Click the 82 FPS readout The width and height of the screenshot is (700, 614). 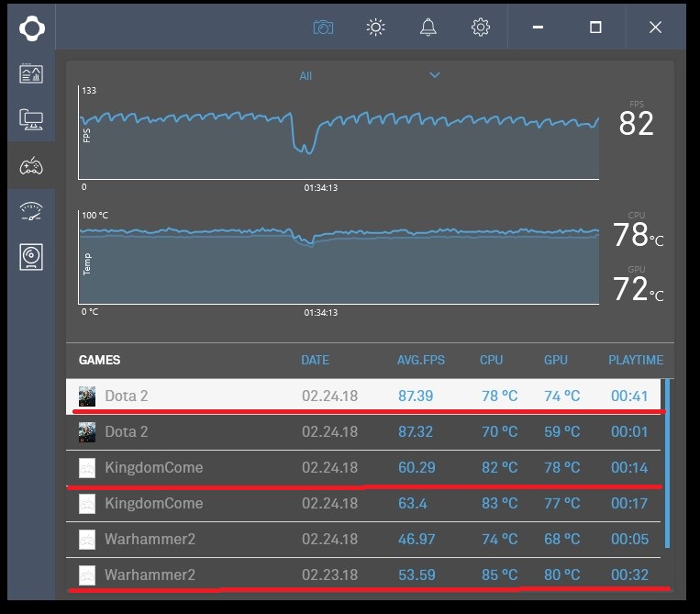tap(636, 123)
